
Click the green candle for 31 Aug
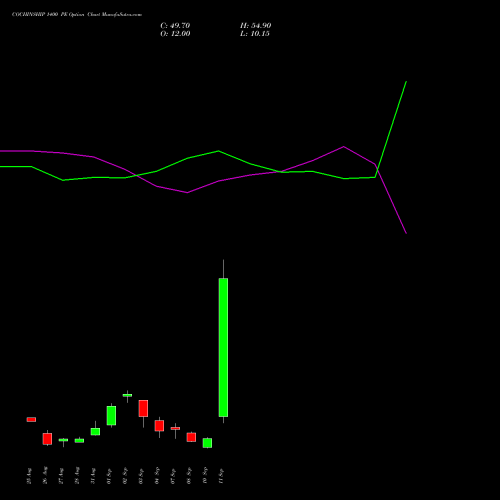coord(95,432)
